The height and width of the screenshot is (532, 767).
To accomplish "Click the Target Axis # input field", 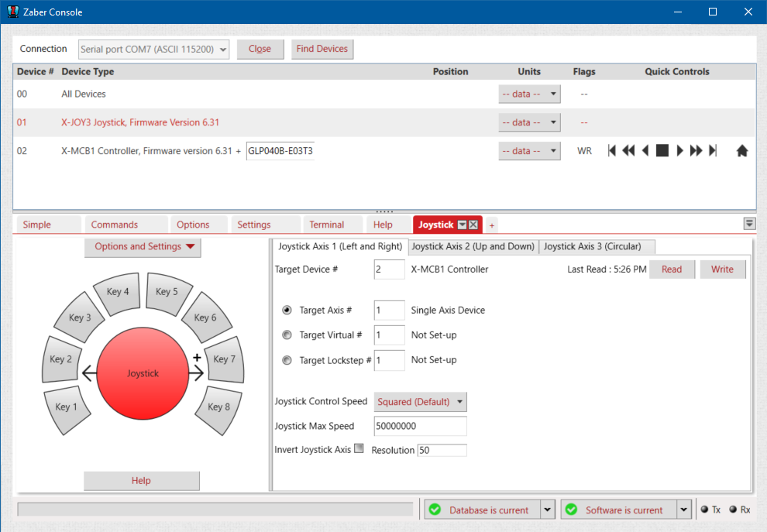I will (x=390, y=311).
